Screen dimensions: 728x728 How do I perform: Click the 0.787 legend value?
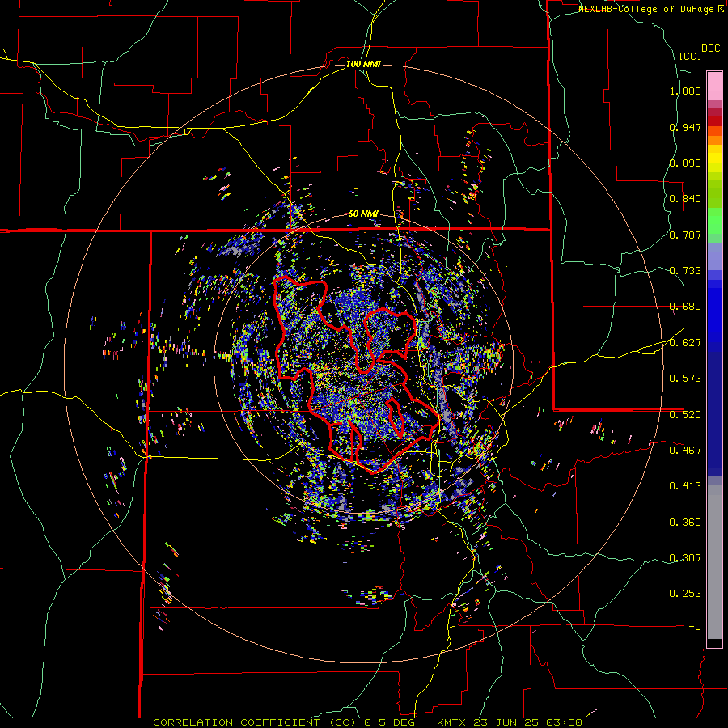click(685, 235)
